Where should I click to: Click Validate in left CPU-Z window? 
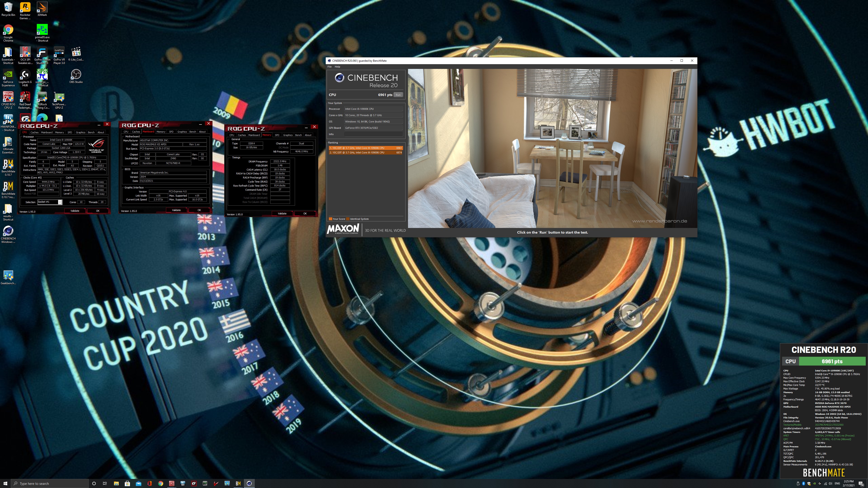click(75, 211)
